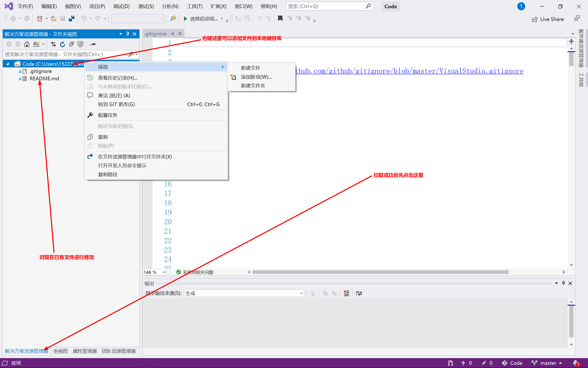Click the undo arrow in main toolbar
The height and width of the screenshot is (368, 588).
coord(84,18)
